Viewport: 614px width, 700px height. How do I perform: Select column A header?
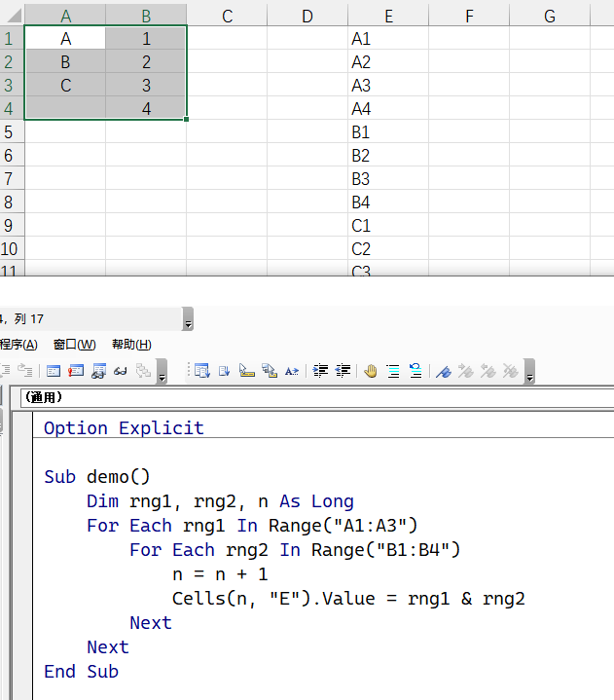coord(65,17)
